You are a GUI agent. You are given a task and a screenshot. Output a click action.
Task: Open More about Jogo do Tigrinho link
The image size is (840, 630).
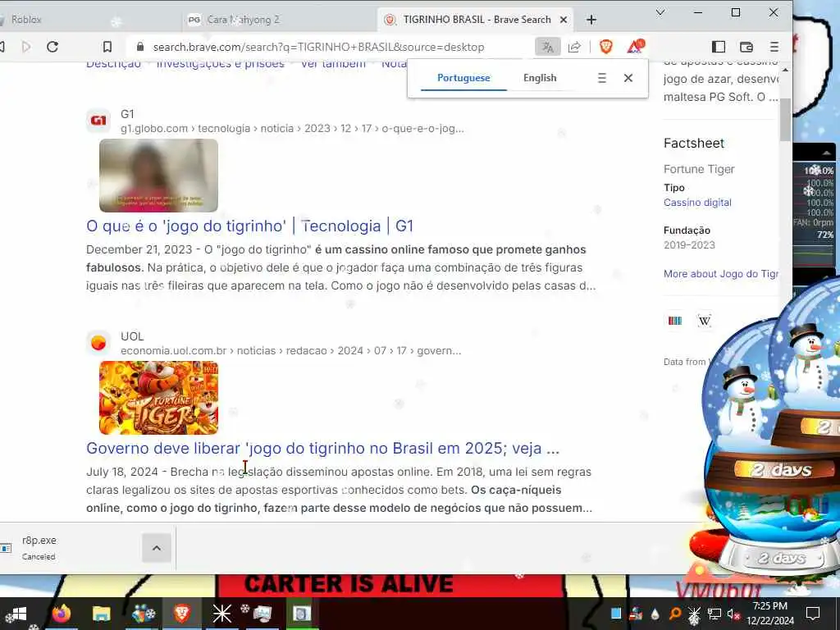[x=721, y=274]
